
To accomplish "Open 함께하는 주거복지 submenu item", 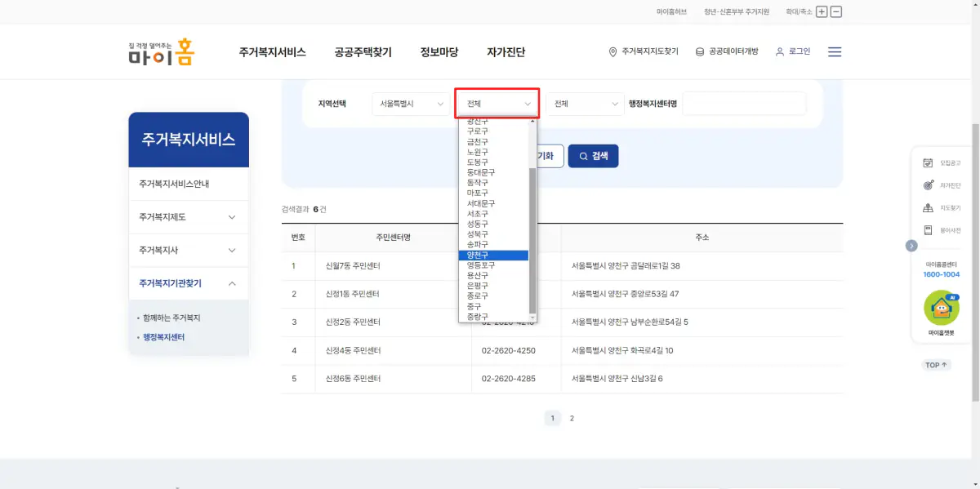I will 171,318.
